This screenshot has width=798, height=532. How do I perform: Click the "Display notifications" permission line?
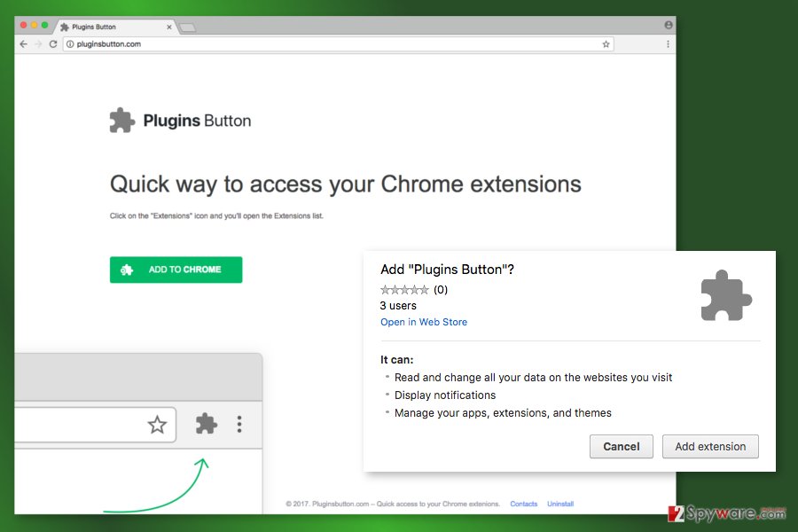click(x=445, y=395)
